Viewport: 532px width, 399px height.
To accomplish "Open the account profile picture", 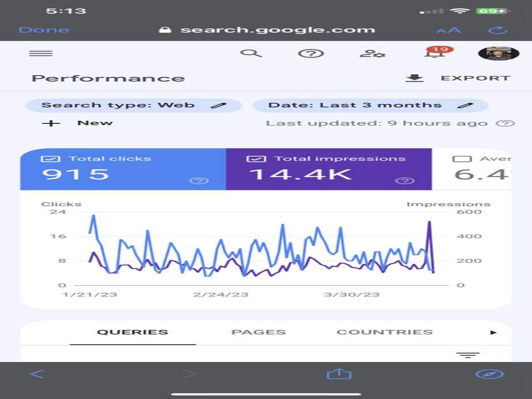I will (x=498, y=53).
